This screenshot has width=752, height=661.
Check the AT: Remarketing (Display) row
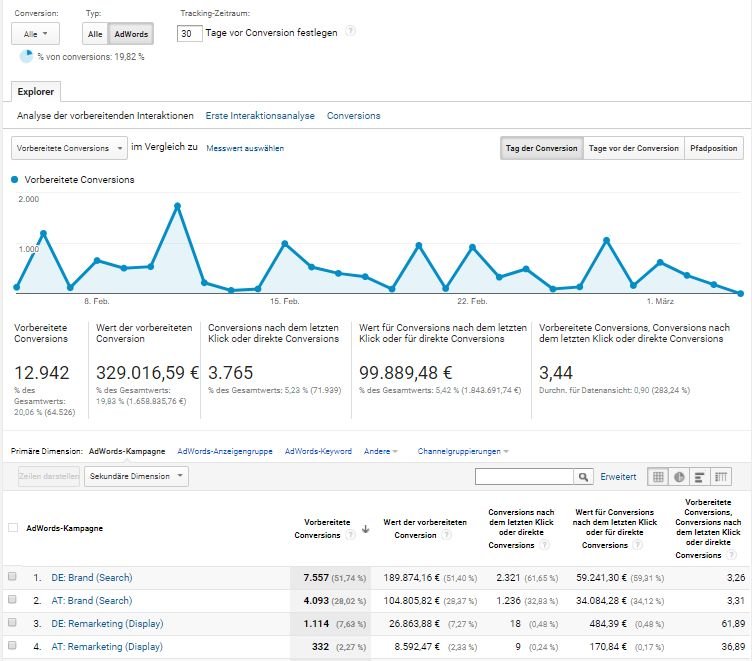click(12, 645)
